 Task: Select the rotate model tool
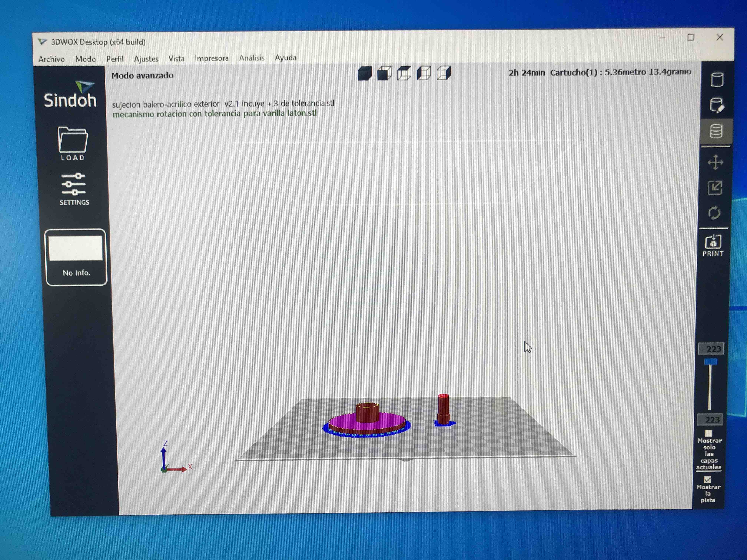point(714,213)
